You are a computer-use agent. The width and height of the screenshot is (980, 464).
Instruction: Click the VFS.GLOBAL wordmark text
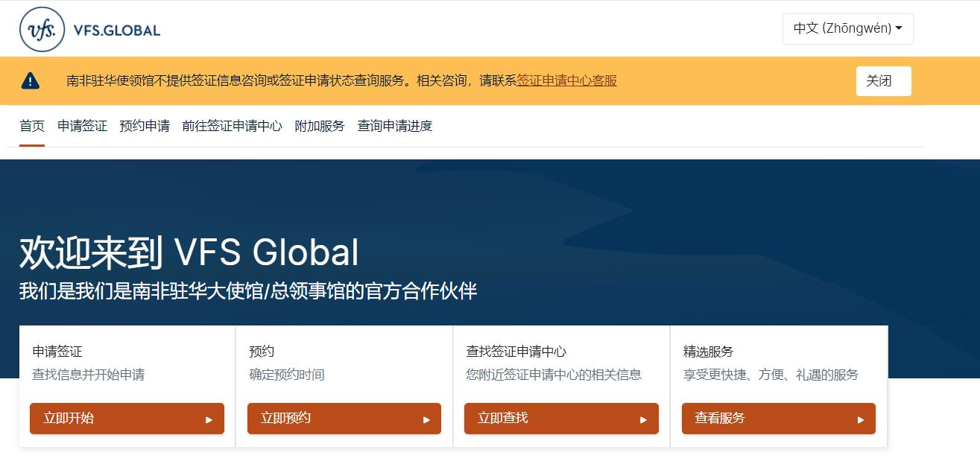click(x=117, y=31)
